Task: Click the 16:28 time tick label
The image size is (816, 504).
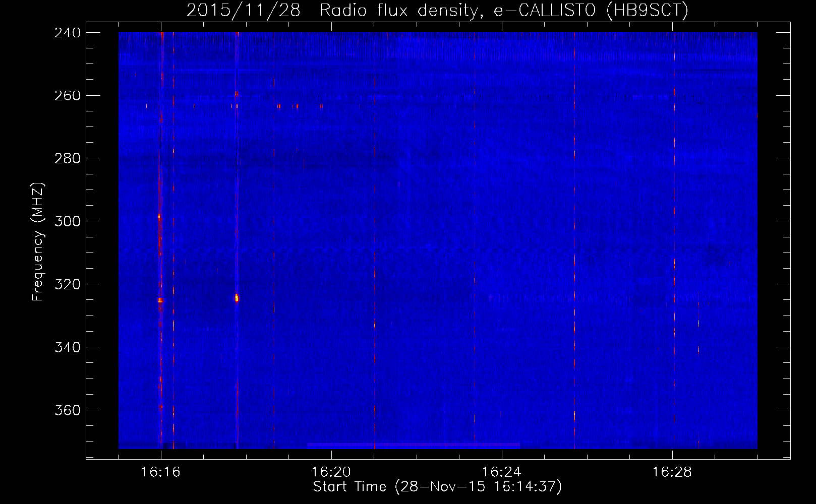Action: (672, 472)
